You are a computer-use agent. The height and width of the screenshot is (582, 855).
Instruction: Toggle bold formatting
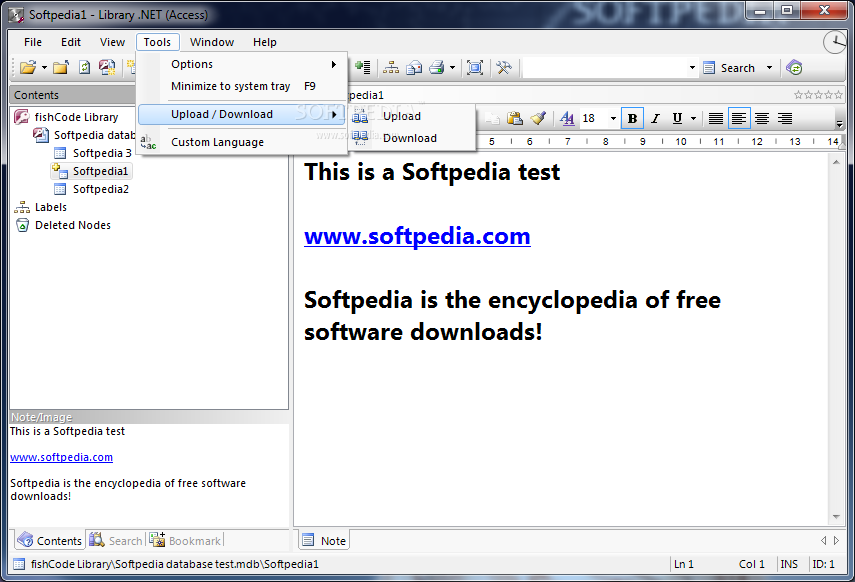point(632,118)
